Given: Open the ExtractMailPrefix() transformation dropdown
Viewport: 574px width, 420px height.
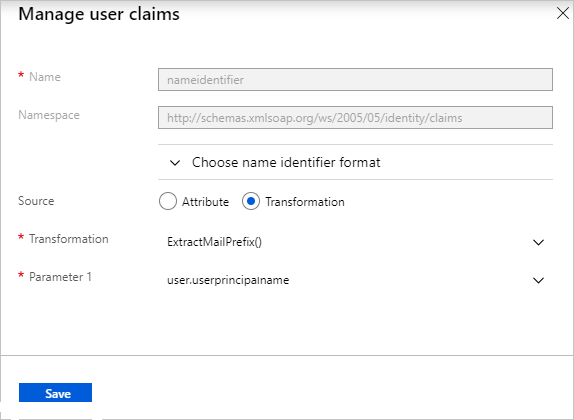Looking at the screenshot, I should (355, 242).
